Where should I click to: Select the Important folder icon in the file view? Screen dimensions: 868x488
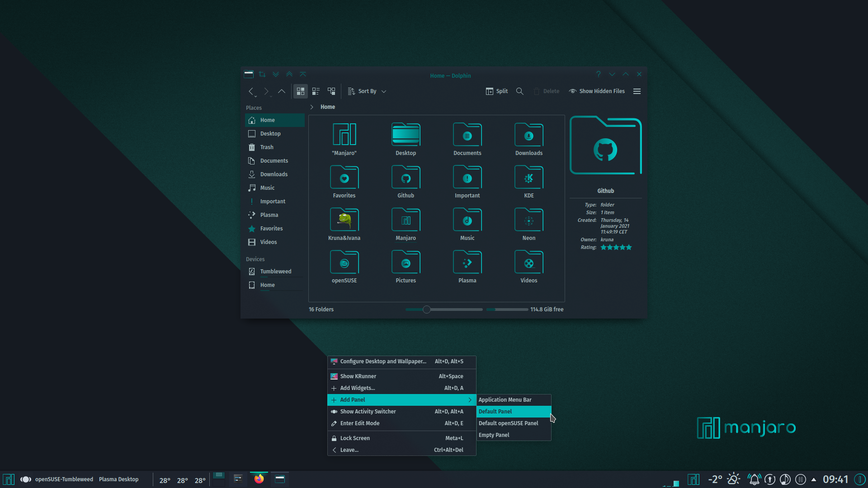tap(467, 177)
